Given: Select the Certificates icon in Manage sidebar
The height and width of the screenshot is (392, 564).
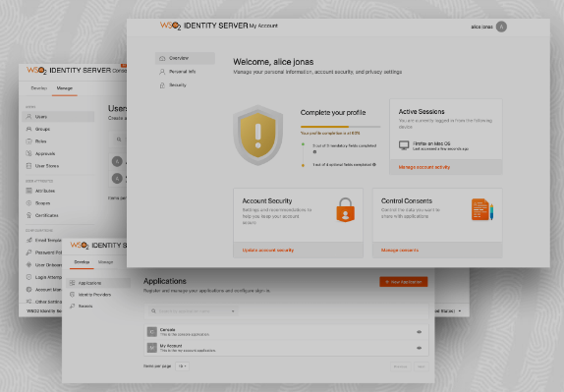Looking at the screenshot, I should [29, 215].
